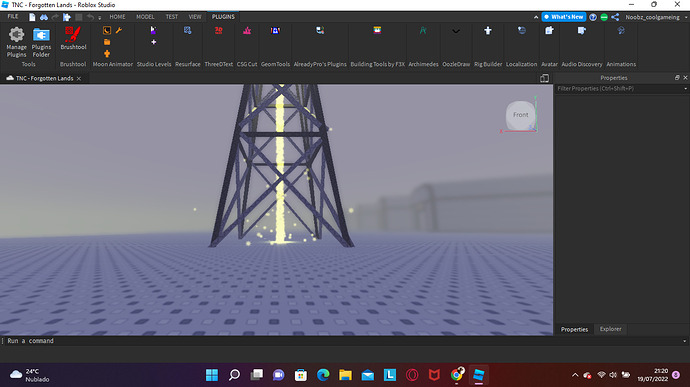The height and width of the screenshot is (387, 690).
Task: Open Building Tools by F3X
Action: point(377,30)
